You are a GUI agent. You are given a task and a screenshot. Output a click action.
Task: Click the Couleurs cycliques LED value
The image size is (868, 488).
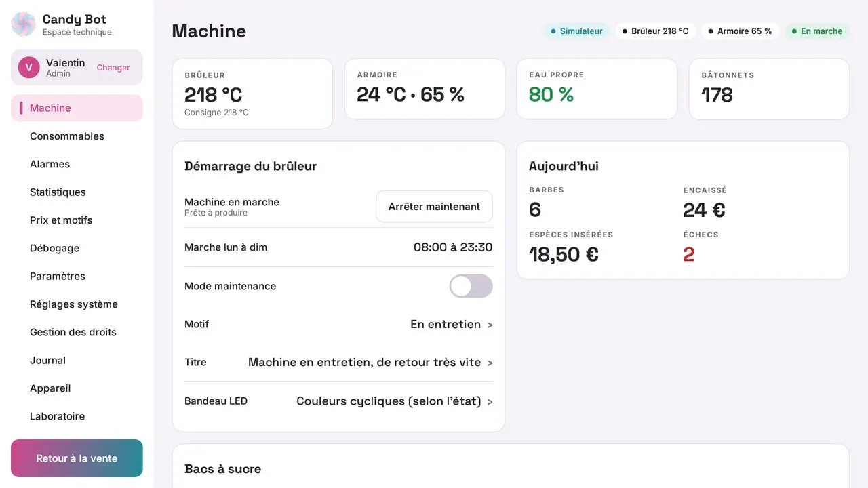[389, 401]
